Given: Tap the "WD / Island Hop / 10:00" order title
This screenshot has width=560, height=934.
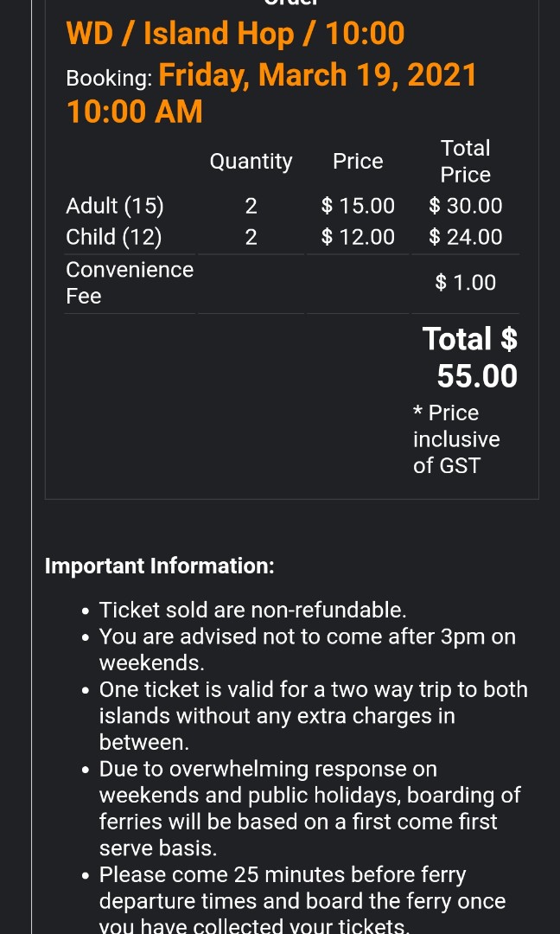Looking at the screenshot, I should point(235,34).
